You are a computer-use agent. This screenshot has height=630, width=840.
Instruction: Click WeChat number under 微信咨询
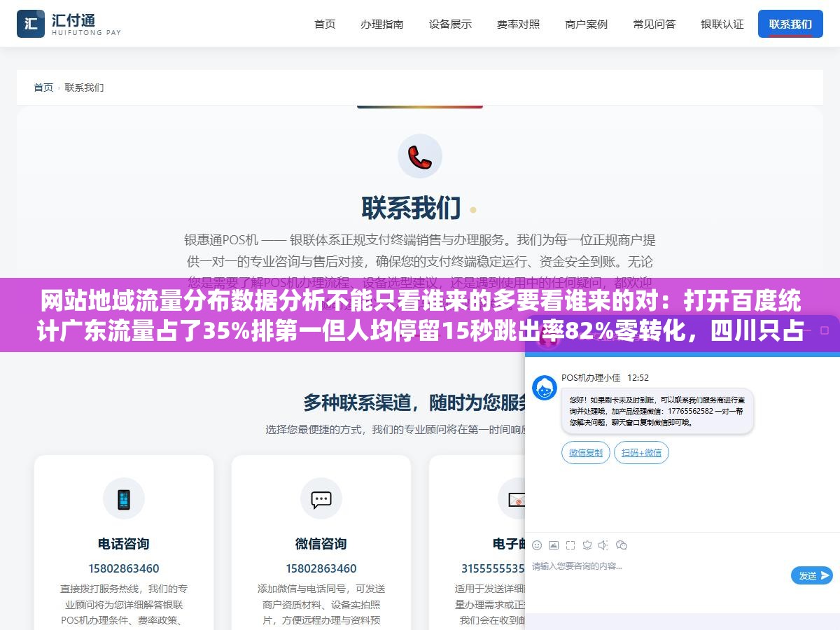(x=321, y=568)
